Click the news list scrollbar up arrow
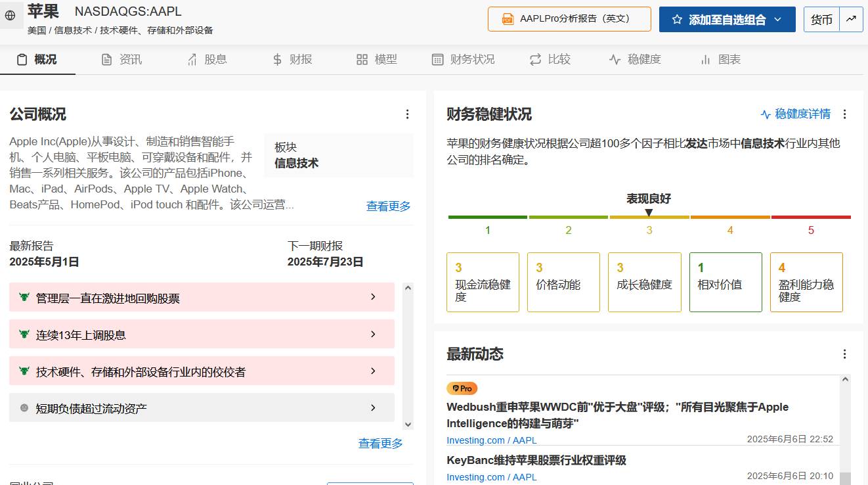This screenshot has height=485, width=868. [846, 380]
